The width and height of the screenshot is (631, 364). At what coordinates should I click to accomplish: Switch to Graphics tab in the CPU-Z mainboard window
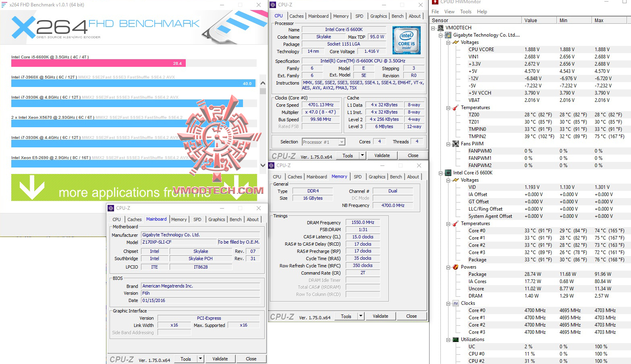pyautogui.click(x=217, y=219)
